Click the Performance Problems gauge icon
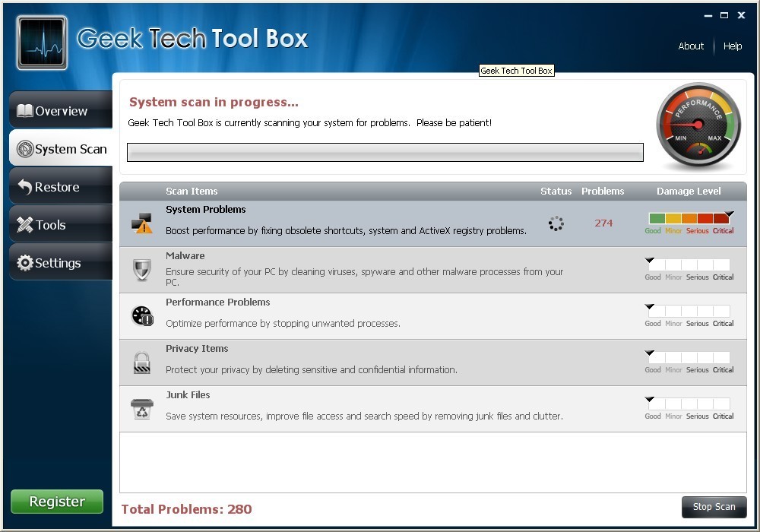The image size is (760, 532). tap(142, 316)
